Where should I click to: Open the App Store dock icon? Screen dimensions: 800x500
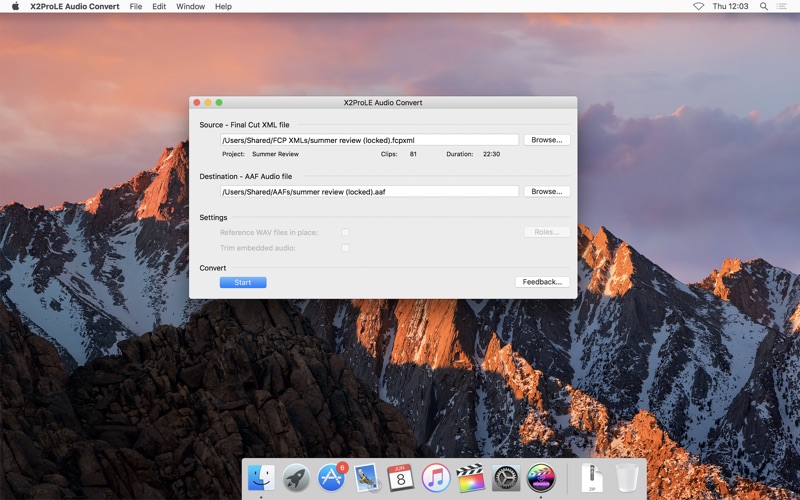[x=331, y=478]
